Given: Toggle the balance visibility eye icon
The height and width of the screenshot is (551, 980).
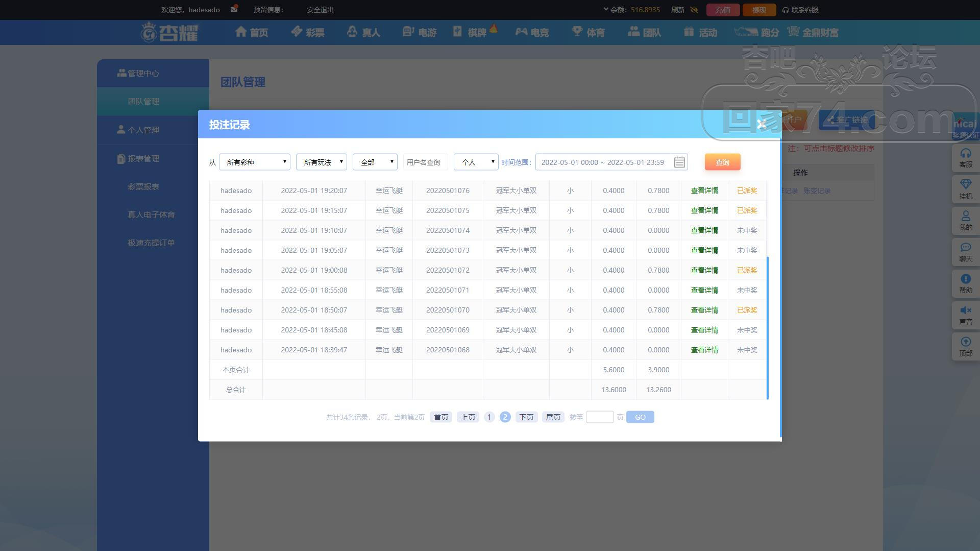Looking at the screenshot, I should pyautogui.click(x=694, y=10).
